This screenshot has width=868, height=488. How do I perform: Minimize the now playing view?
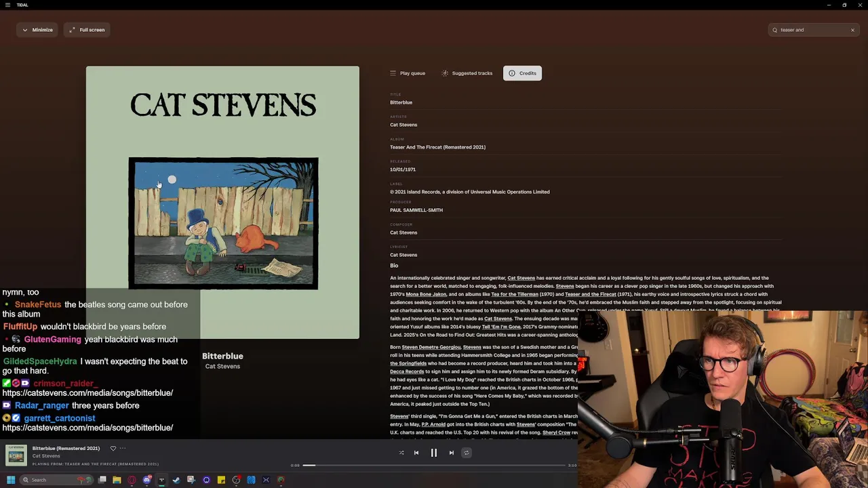pyautogui.click(x=37, y=30)
